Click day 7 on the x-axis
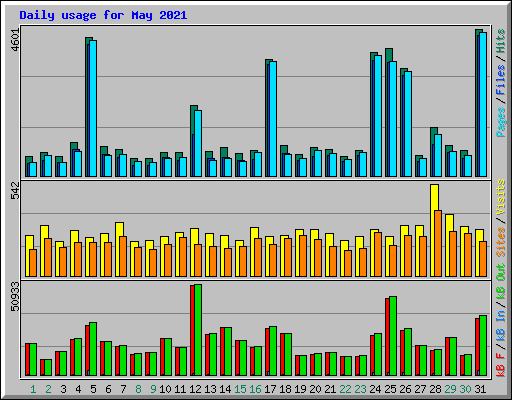Viewport: 512px width, 400px height. [123, 389]
